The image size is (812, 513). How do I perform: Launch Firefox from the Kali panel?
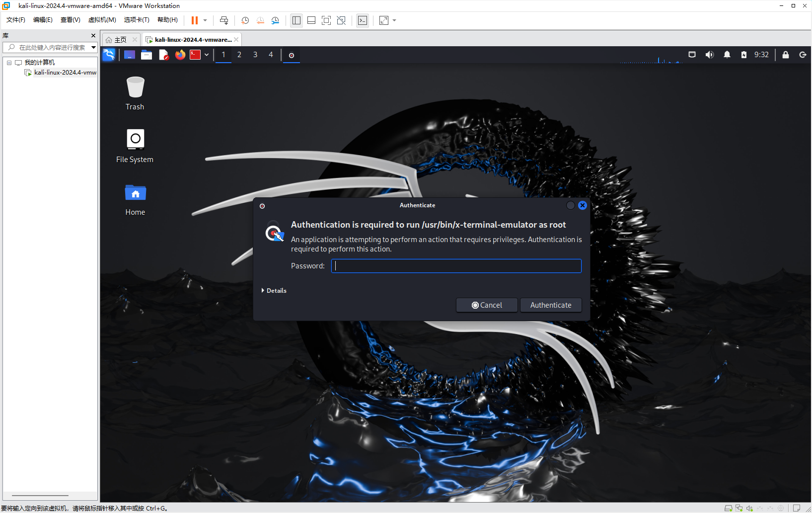click(x=180, y=55)
